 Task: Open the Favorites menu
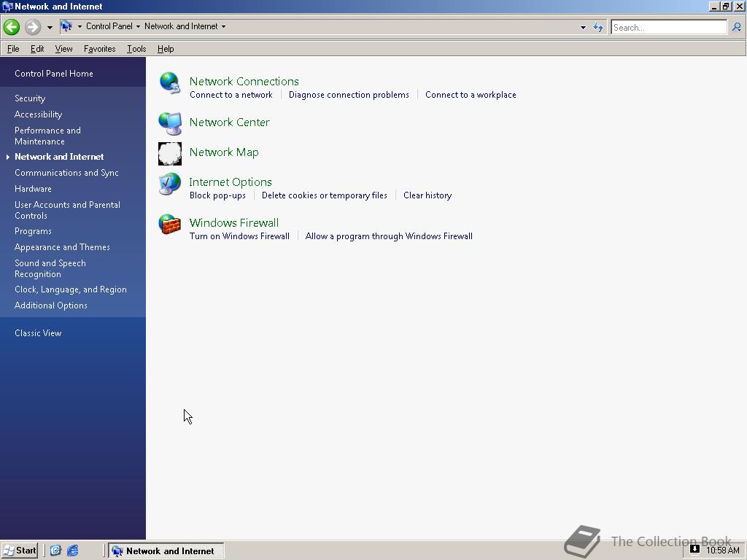click(x=99, y=49)
